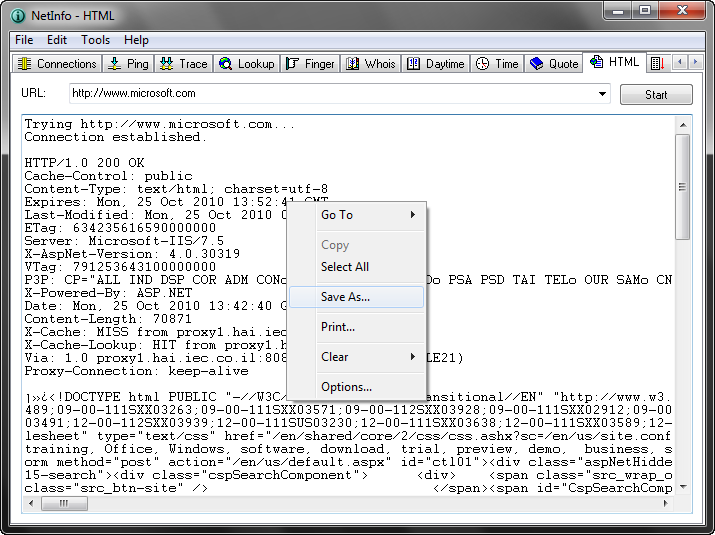
Task: Choose Save As... from context menu
Action: (x=345, y=297)
